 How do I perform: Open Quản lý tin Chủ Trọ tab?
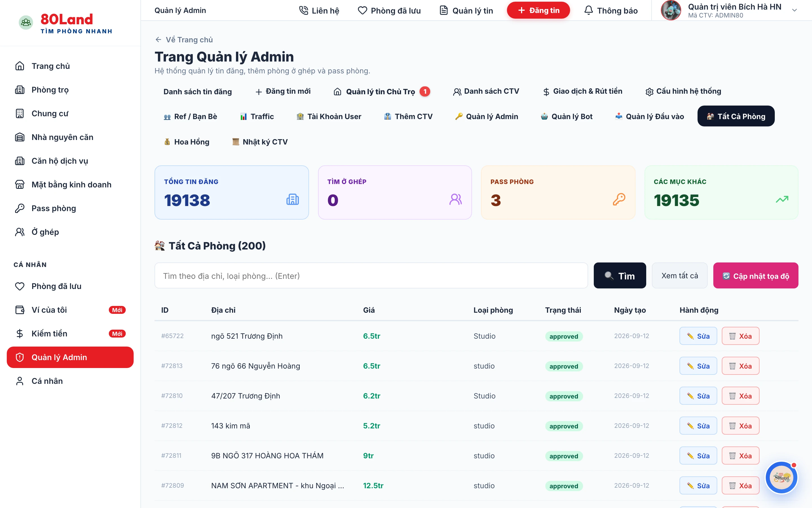[x=382, y=91]
